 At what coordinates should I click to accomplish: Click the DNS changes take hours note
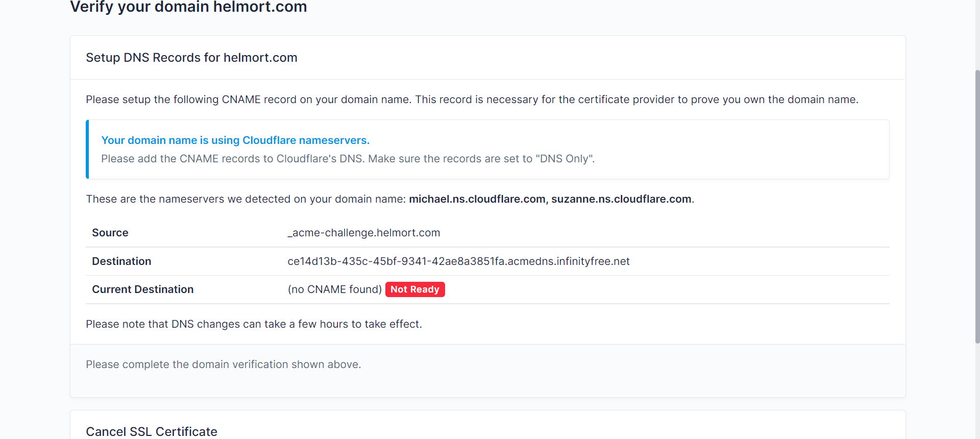(254, 324)
